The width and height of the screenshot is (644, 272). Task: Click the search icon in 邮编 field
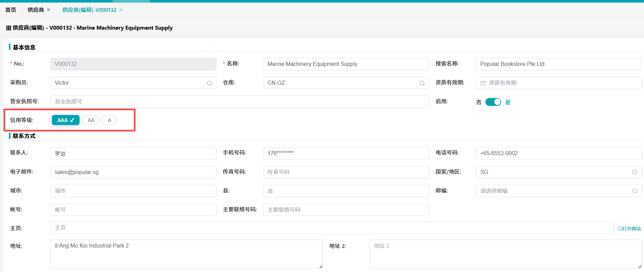pos(635,191)
